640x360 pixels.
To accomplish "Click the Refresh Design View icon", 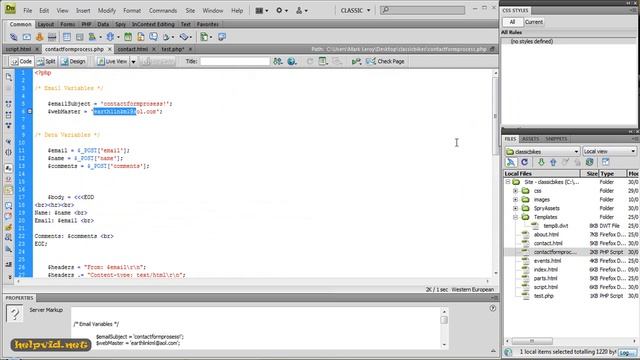I will click(x=310, y=61).
